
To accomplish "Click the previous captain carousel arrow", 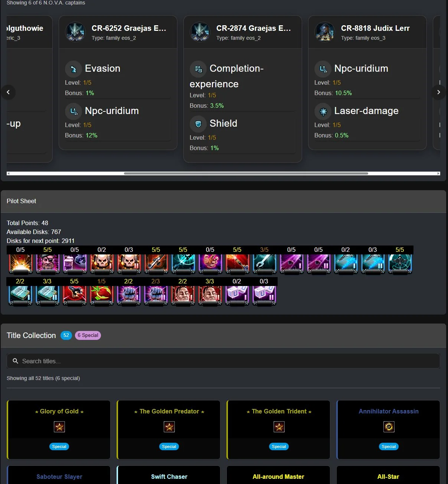I will pyautogui.click(x=8, y=92).
